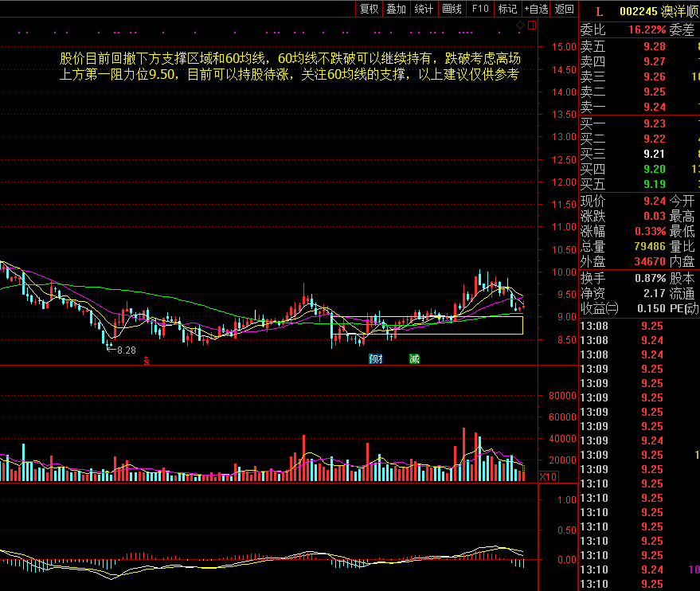Click the 换手 0.87% value
The width and height of the screenshot is (700, 591).
[x=650, y=279]
